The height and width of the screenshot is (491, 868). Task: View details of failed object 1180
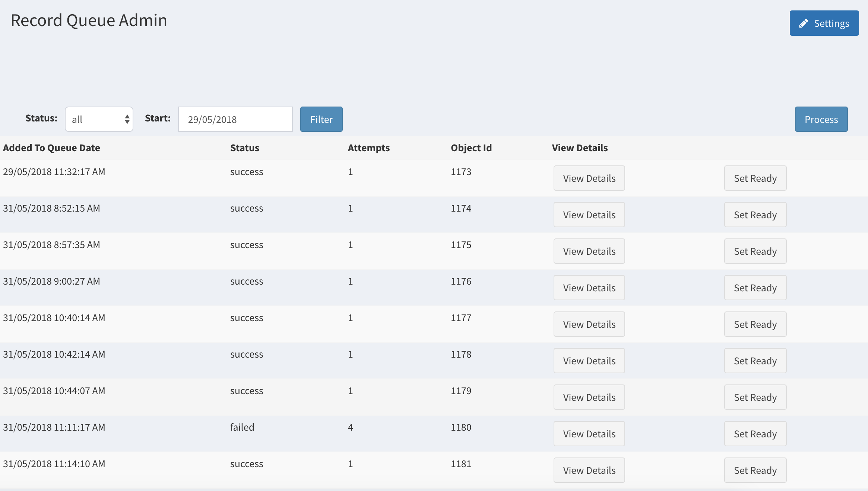point(589,434)
